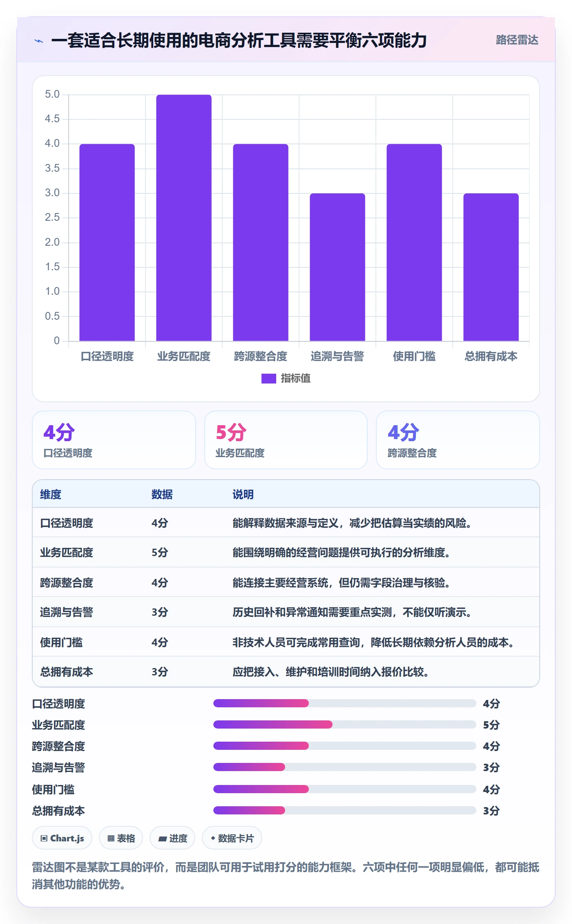Select the 追溯与告警 bar in the chart
This screenshot has height=924, width=572.
point(337,267)
